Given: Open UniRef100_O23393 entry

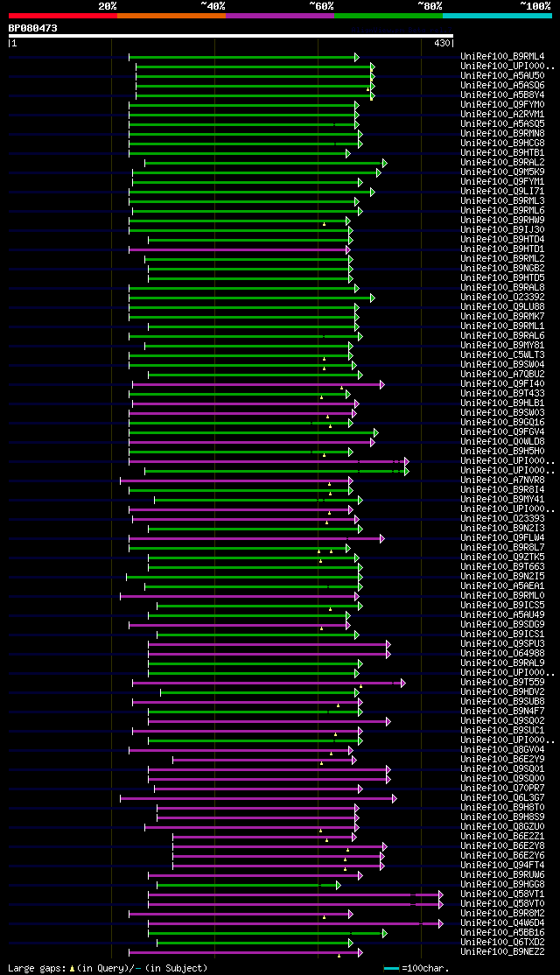Looking at the screenshot, I should pos(503,519).
